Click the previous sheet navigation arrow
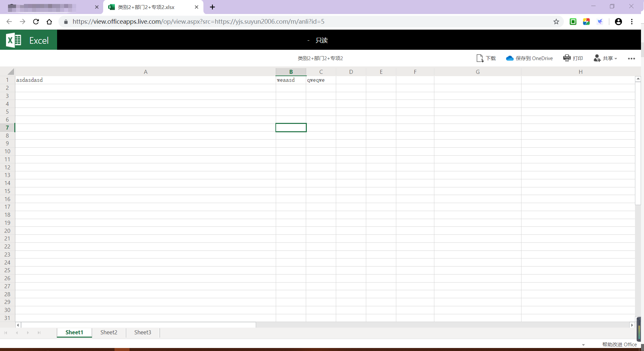Screen dimensions: 644x351 coord(17,333)
